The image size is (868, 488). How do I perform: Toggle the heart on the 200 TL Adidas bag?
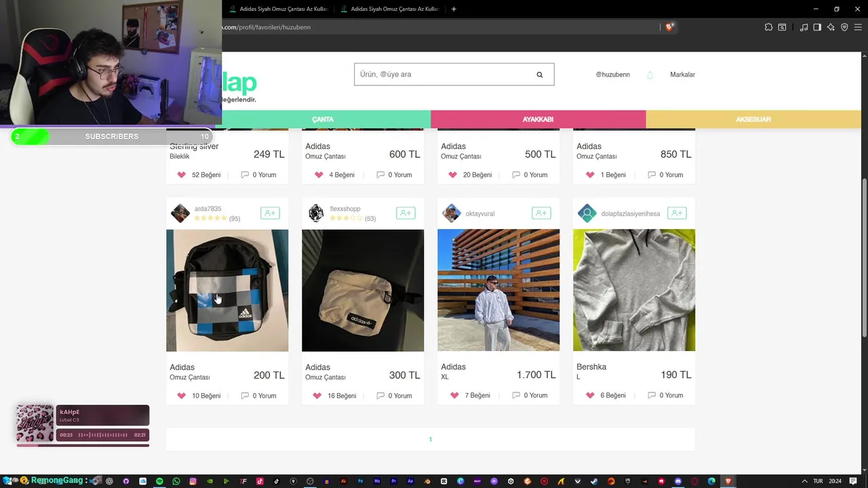pyautogui.click(x=181, y=396)
